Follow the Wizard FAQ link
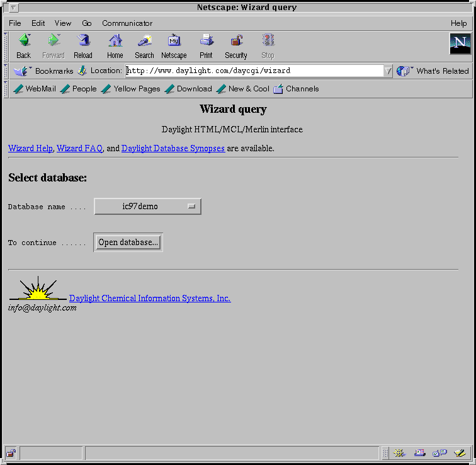The height and width of the screenshot is (465, 476). click(79, 149)
